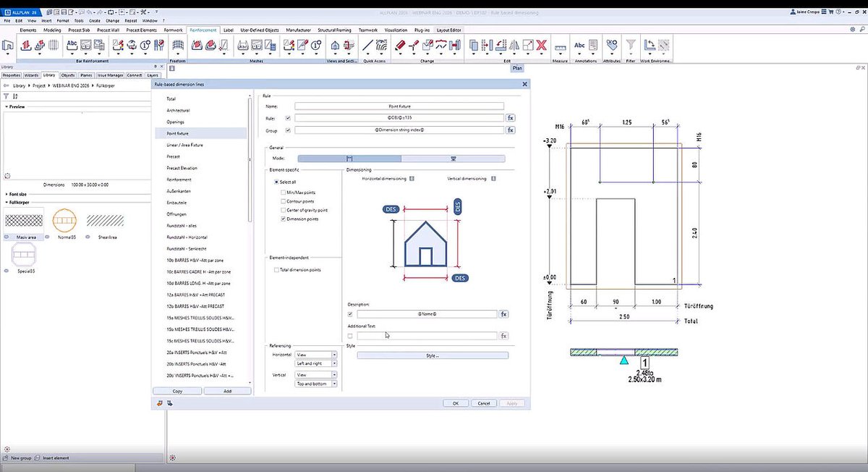Screen dimensions: 868x472
Task: Open the fx formula editor for Rule field
Action: click(510, 117)
